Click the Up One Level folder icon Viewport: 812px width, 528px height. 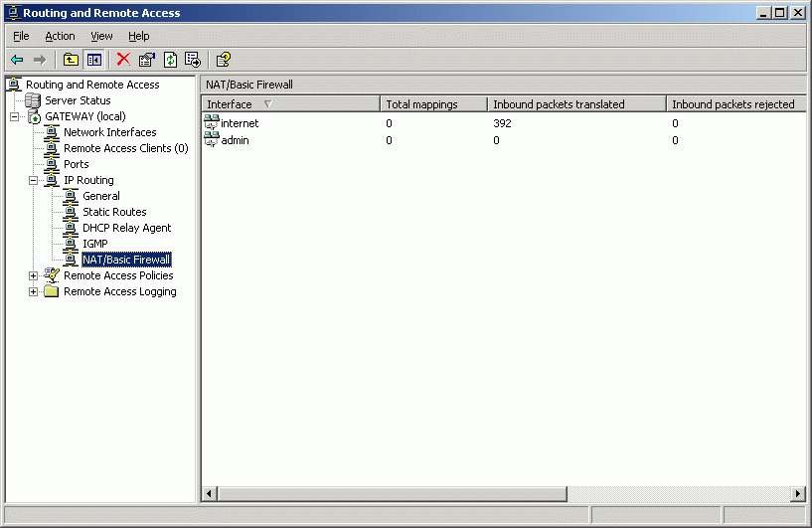click(71, 60)
